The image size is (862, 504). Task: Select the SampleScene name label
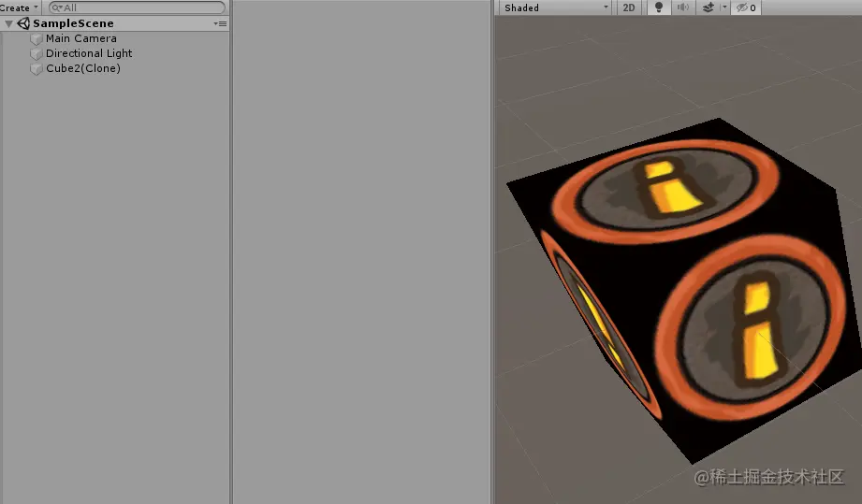pos(73,23)
